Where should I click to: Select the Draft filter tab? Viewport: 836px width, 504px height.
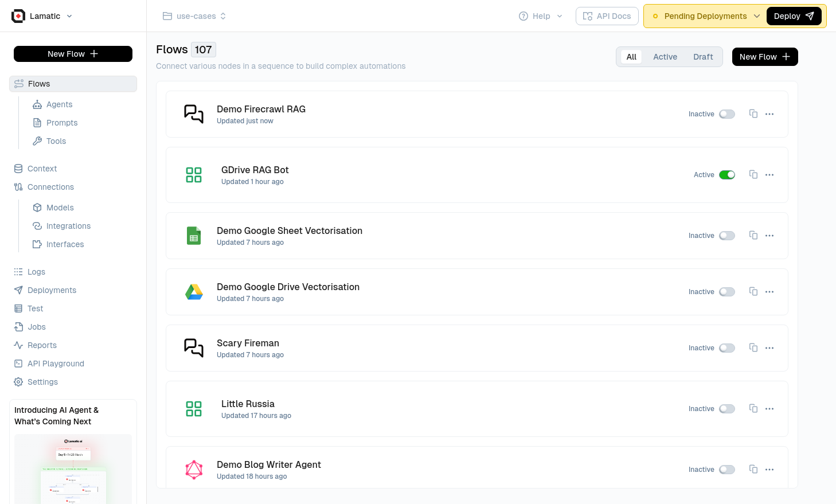[703, 57]
